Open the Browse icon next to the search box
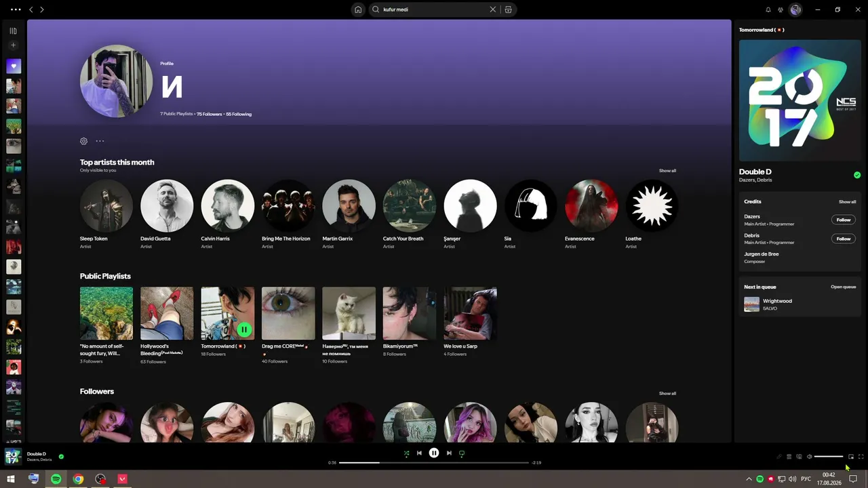Image resolution: width=868 pixels, height=488 pixels. pyautogui.click(x=508, y=9)
